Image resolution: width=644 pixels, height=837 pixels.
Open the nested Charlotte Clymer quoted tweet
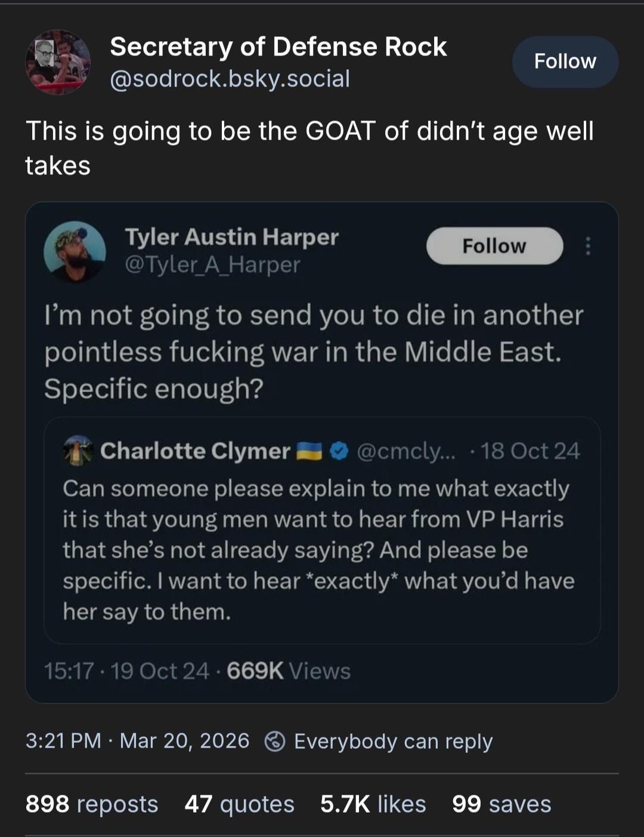[x=321, y=549]
